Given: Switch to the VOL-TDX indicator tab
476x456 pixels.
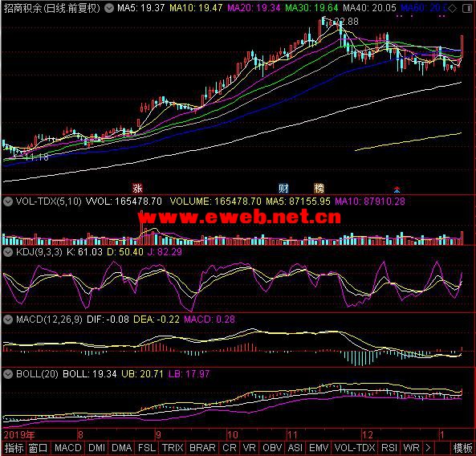Looking at the screenshot, I should pyautogui.click(x=355, y=448).
